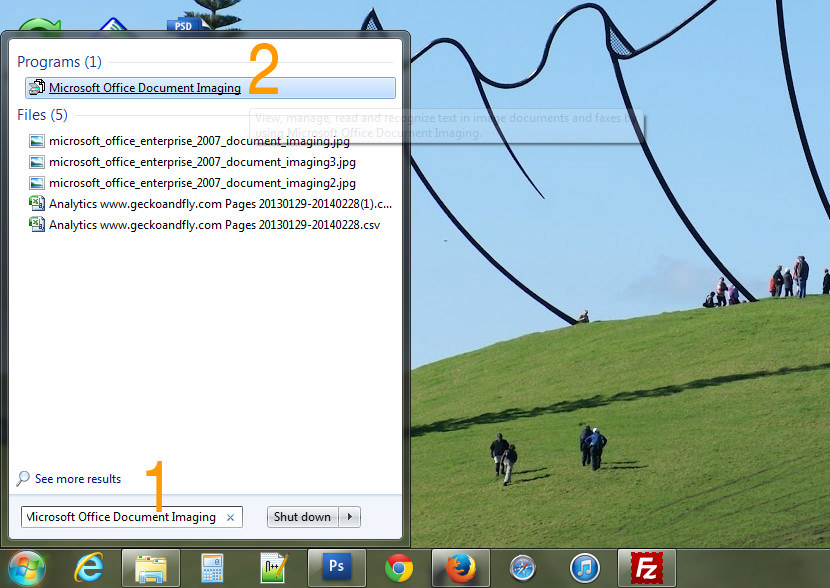The height and width of the screenshot is (588, 830).
Task: Expand the Files (5) results header
Action: coord(42,115)
